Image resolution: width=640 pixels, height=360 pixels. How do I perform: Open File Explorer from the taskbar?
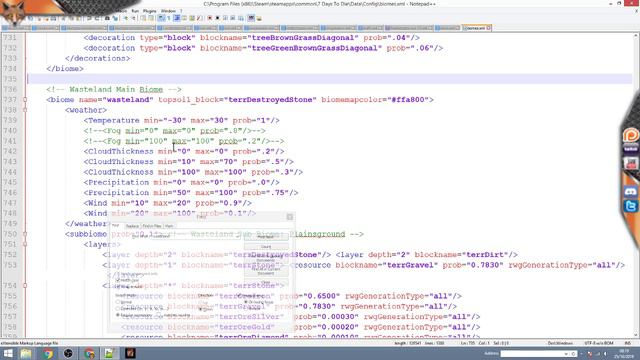coord(26,353)
